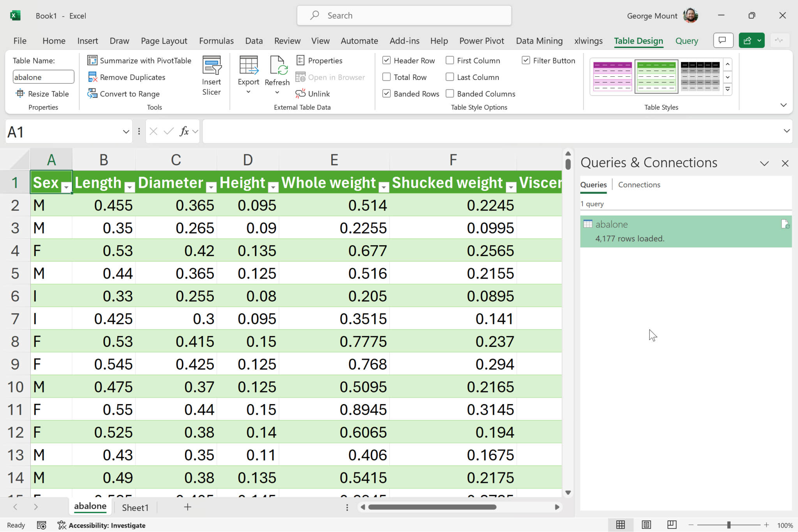The height and width of the screenshot is (532, 798).
Task: Click the Remove Duplicates icon
Action: [92, 77]
